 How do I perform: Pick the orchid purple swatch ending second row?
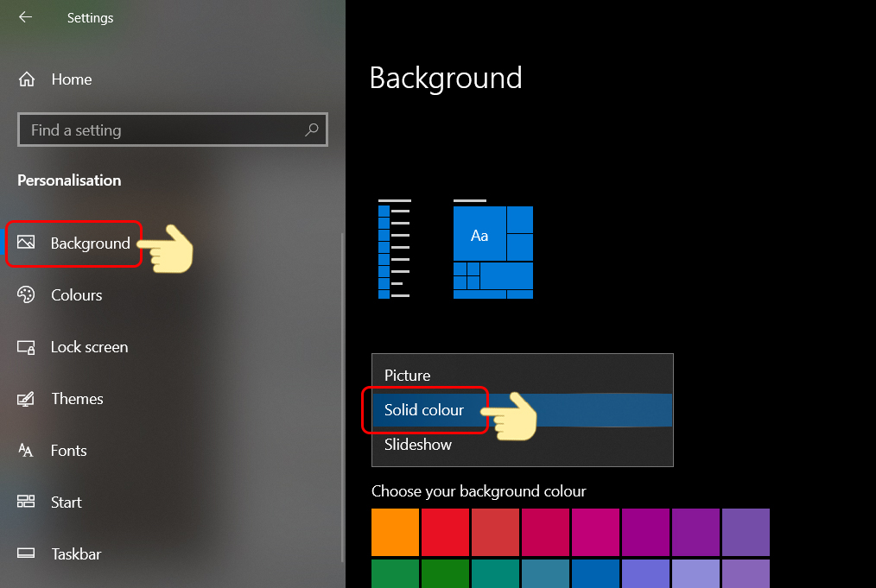click(746, 573)
